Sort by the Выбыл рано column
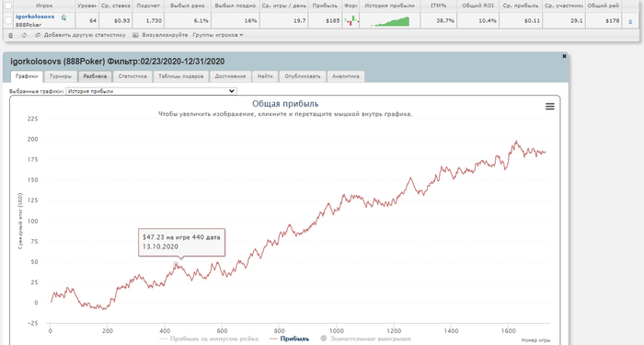This screenshot has width=644, height=345. 188,6
